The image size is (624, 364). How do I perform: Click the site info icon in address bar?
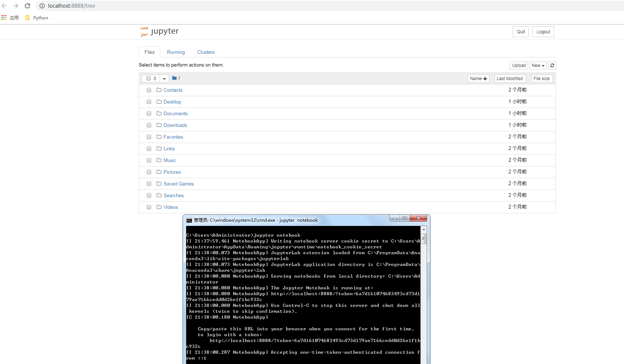click(42, 6)
